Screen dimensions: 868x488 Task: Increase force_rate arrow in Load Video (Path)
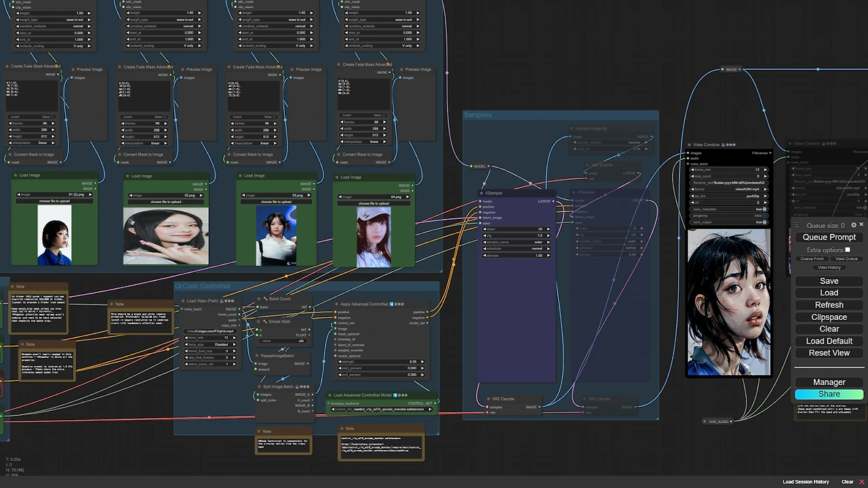[x=235, y=338]
